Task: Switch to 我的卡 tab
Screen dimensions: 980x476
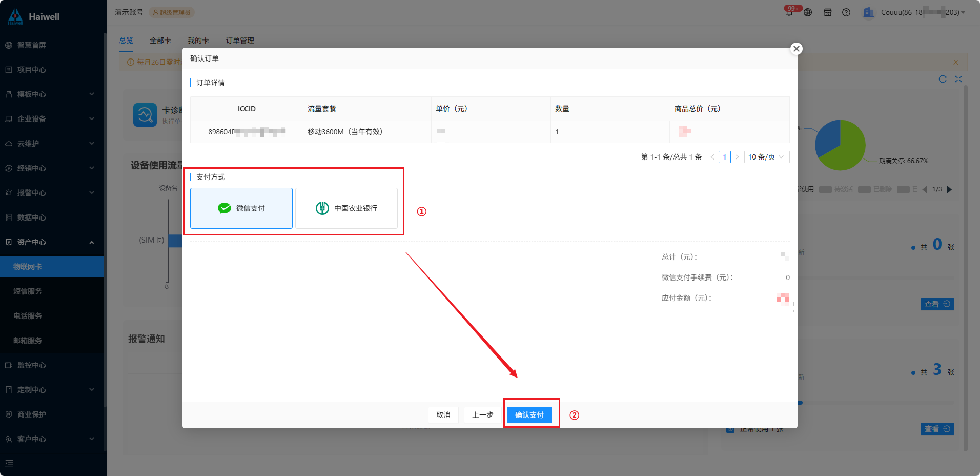Action: [x=198, y=41]
